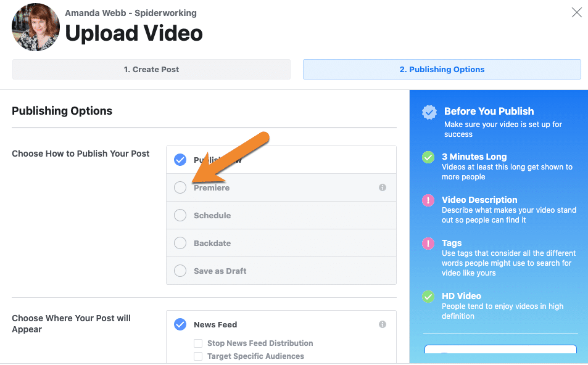Click the pink alert icon next to Tags

tap(428, 244)
